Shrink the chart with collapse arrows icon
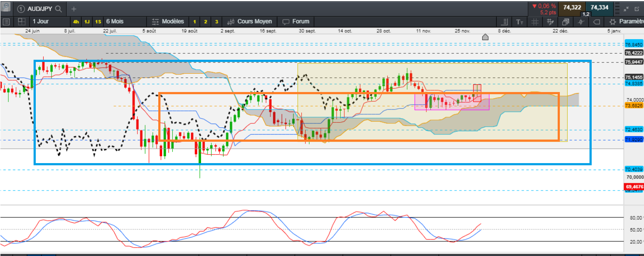 pos(627,9)
